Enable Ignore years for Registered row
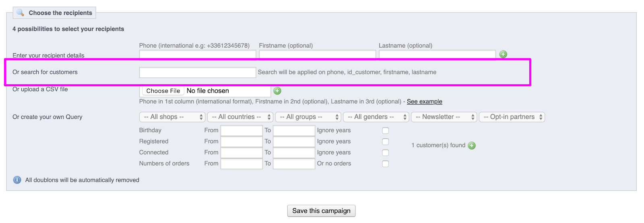This screenshot has height=223, width=644. [x=386, y=142]
